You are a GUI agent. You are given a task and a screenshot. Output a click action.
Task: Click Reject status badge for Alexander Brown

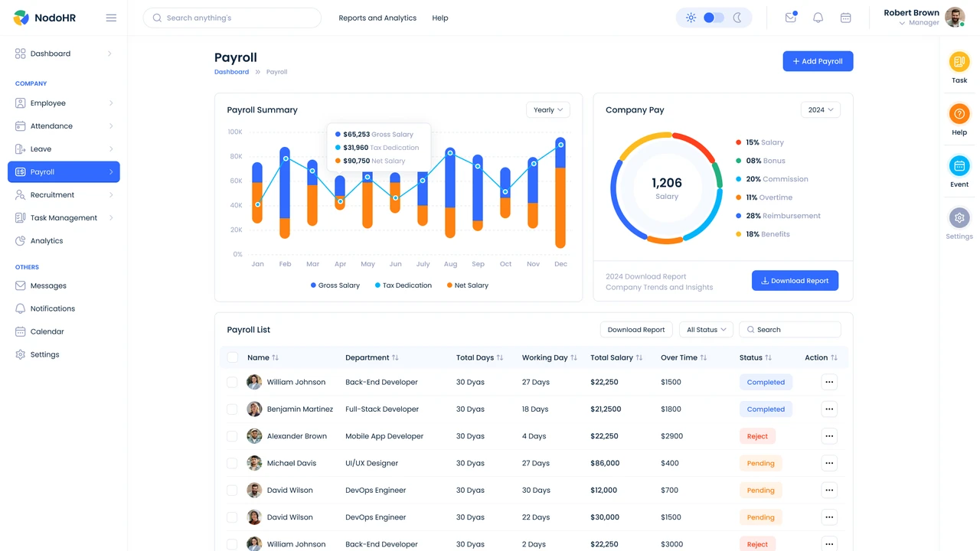click(x=757, y=436)
